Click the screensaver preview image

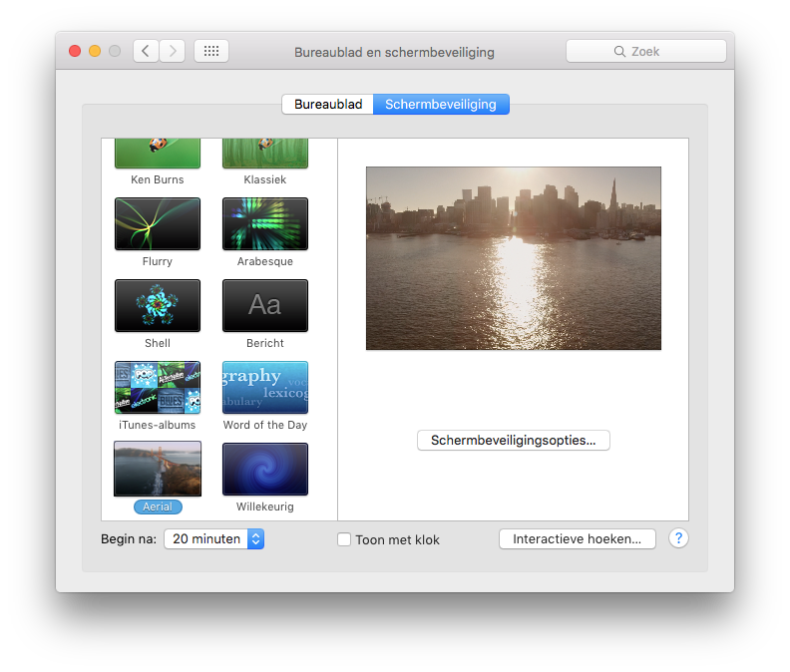[x=514, y=258]
